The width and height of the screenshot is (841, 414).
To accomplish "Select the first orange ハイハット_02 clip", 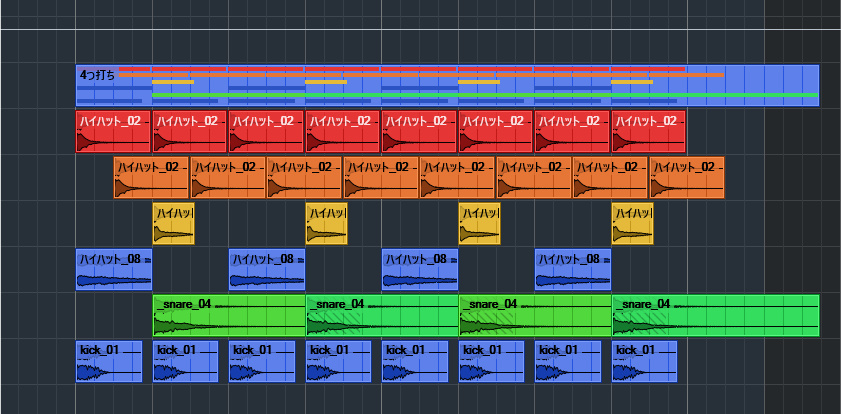I will (151, 178).
